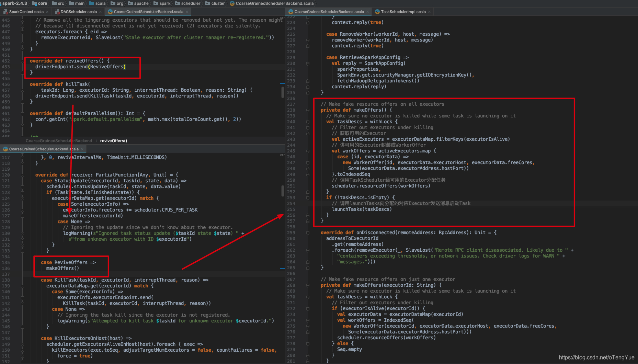This screenshot has width=638, height=364.
Task: Toggle the OFF indicator in bottom-left editor
Action: (x=282, y=155)
